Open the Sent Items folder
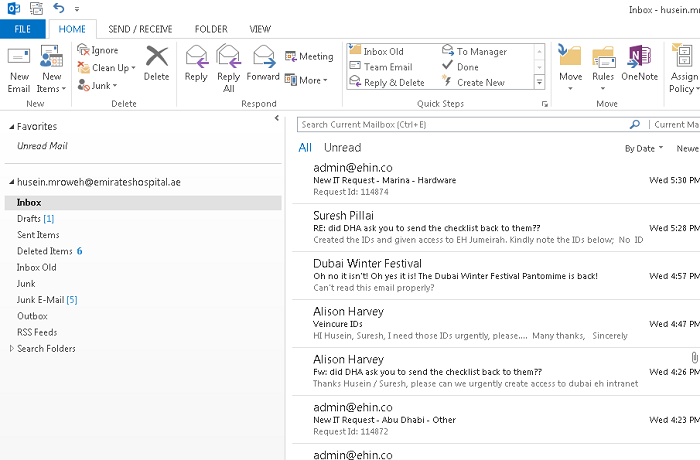This screenshot has width=700, height=460. tap(38, 234)
